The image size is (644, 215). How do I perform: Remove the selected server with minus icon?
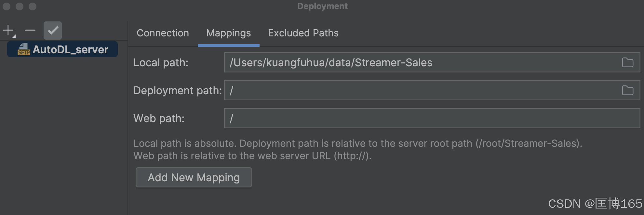click(x=30, y=31)
